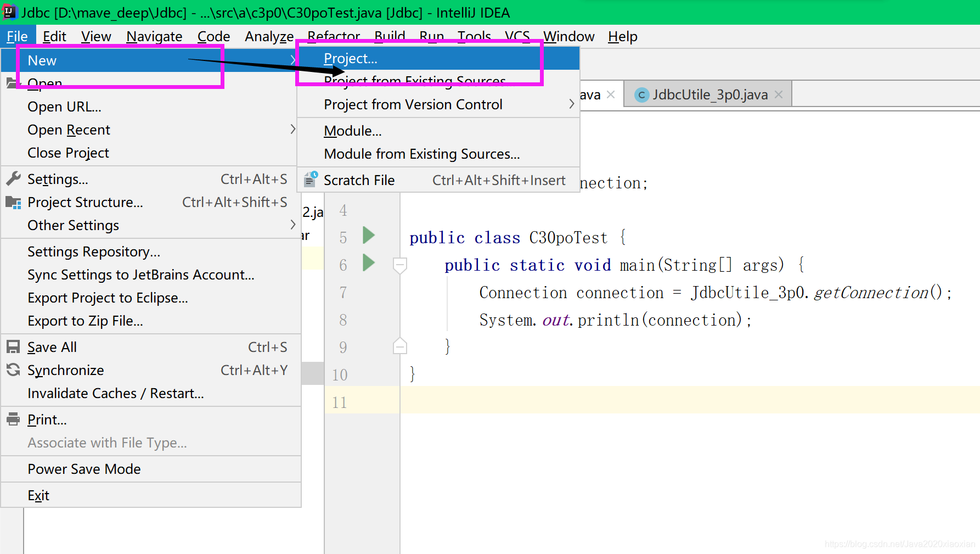This screenshot has height=554, width=980.
Task: Click 'println' in System.out line
Action: pyautogui.click(x=608, y=320)
